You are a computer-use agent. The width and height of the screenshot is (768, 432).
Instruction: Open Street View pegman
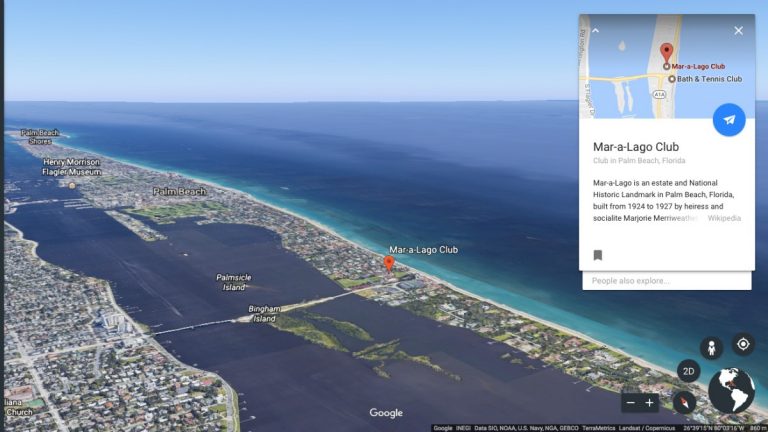[711, 348]
